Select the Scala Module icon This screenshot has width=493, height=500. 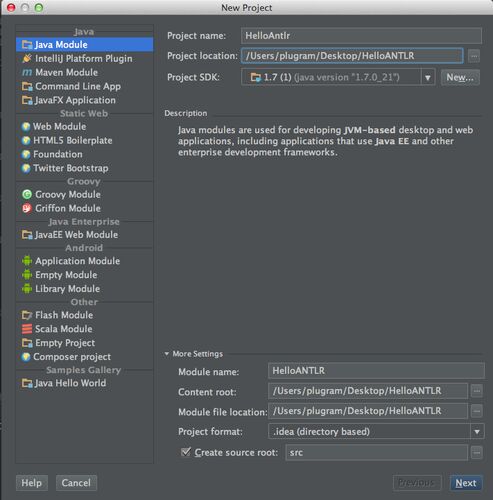(27, 329)
